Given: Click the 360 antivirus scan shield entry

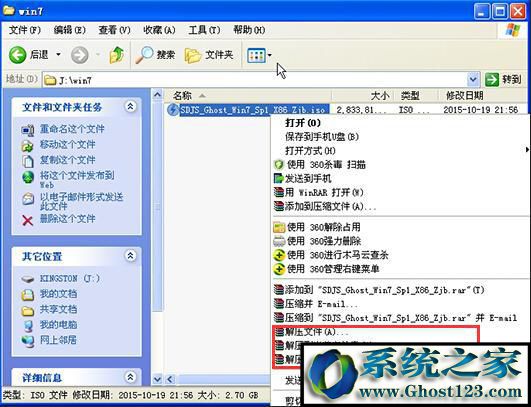Looking at the screenshot, I should [320, 165].
